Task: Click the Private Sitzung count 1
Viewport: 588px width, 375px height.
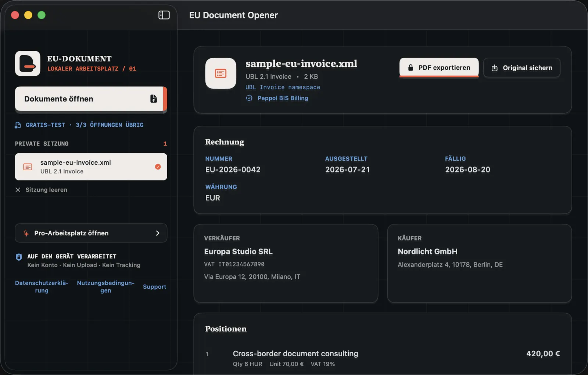Action: click(165, 144)
